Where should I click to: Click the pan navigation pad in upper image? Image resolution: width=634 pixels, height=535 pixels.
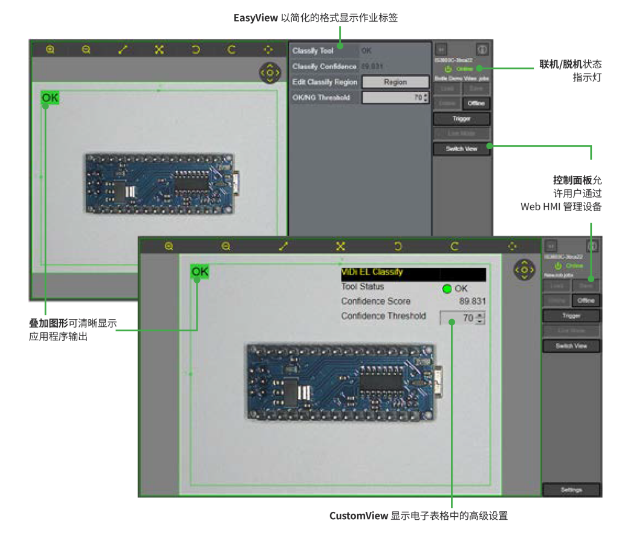pyautogui.click(x=269, y=73)
